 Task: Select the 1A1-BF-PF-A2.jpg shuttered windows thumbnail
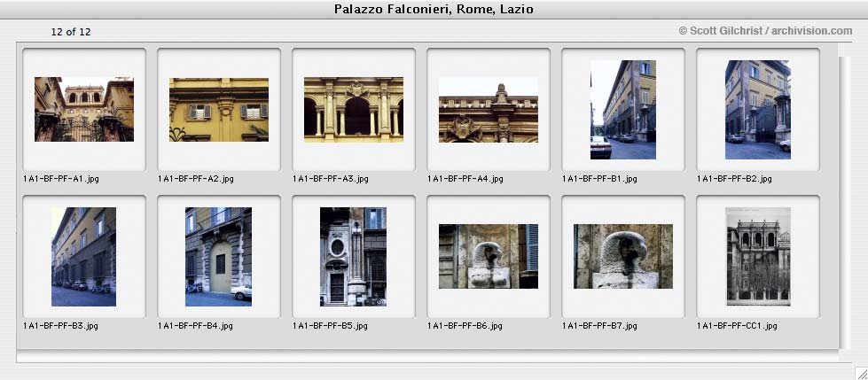click(219, 110)
